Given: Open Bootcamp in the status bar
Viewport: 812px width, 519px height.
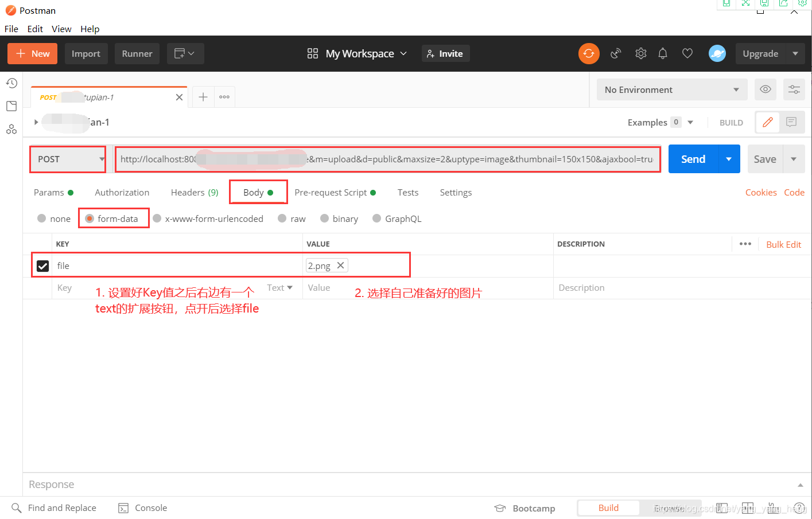Looking at the screenshot, I should click(x=525, y=509).
